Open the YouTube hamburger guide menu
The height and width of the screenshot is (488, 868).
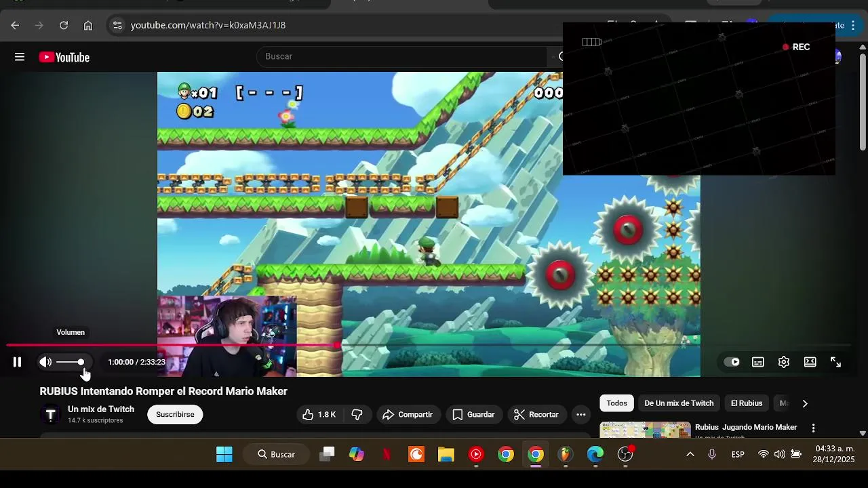20,57
